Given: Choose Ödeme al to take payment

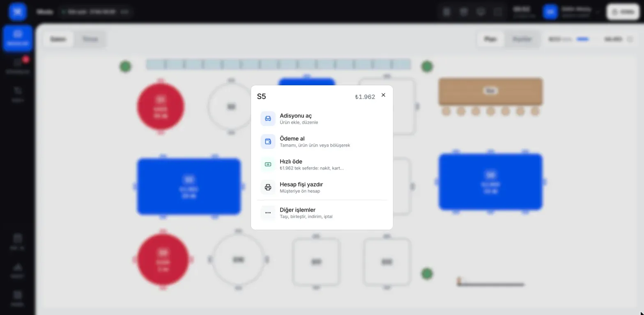Looking at the screenshot, I should (x=322, y=142).
